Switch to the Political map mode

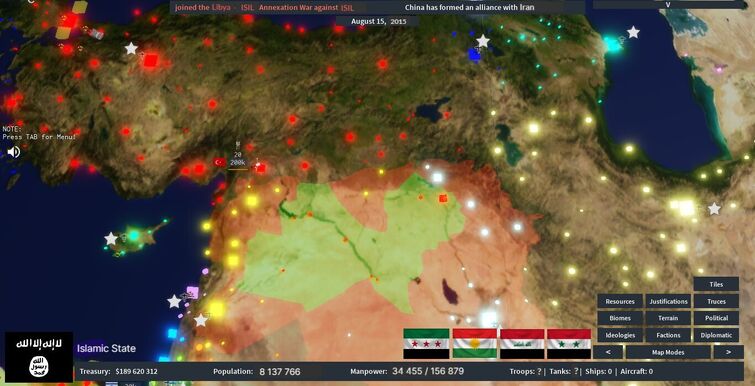pyautogui.click(x=716, y=318)
